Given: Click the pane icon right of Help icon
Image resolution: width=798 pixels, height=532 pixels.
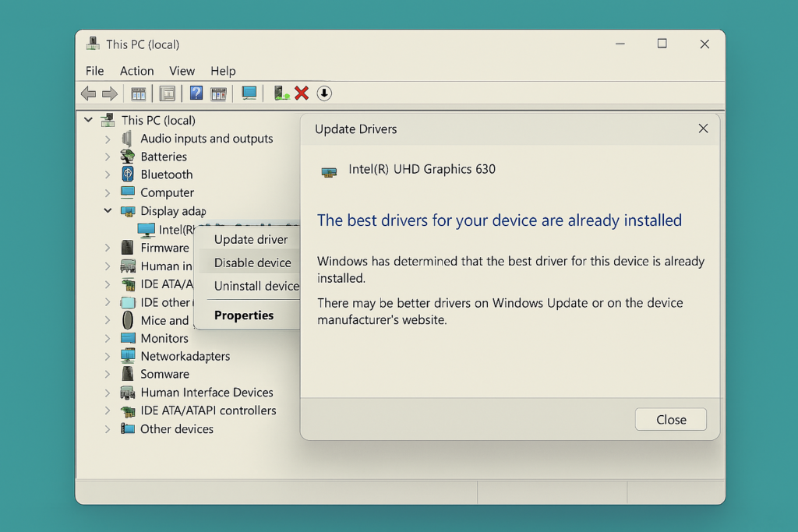Looking at the screenshot, I should 218,93.
